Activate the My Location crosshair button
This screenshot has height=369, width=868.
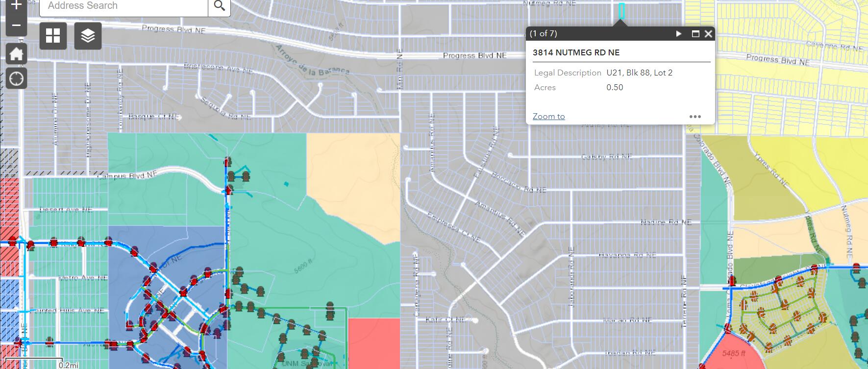pos(16,78)
